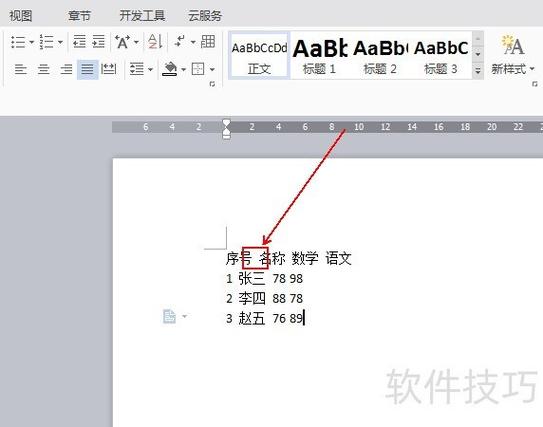Click the ruler number 10
The image size is (543, 427).
pyautogui.click(x=359, y=127)
